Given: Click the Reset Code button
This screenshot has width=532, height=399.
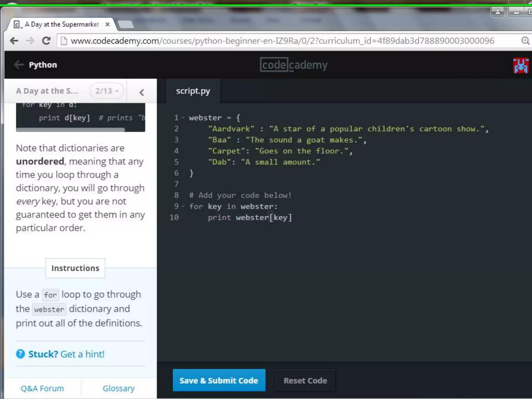Looking at the screenshot, I should point(305,380).
